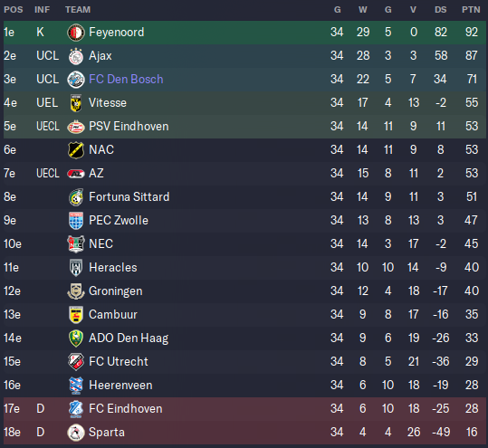Sort table by PTN column header
The width and height of the screenshot is (488, 448).
(471, 10)
